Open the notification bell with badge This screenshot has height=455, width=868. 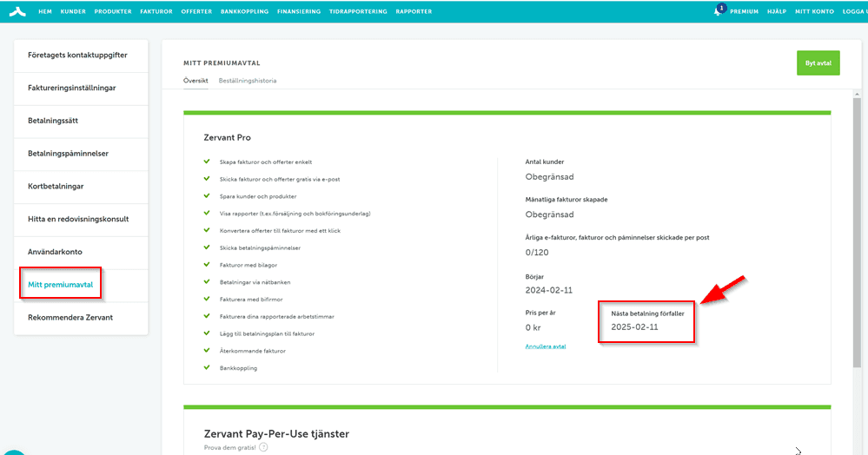(719, 11)
